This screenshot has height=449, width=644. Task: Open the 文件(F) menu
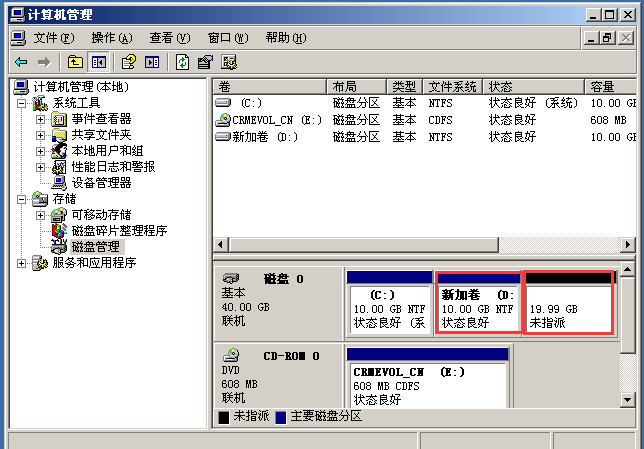[x=54, y=38]
